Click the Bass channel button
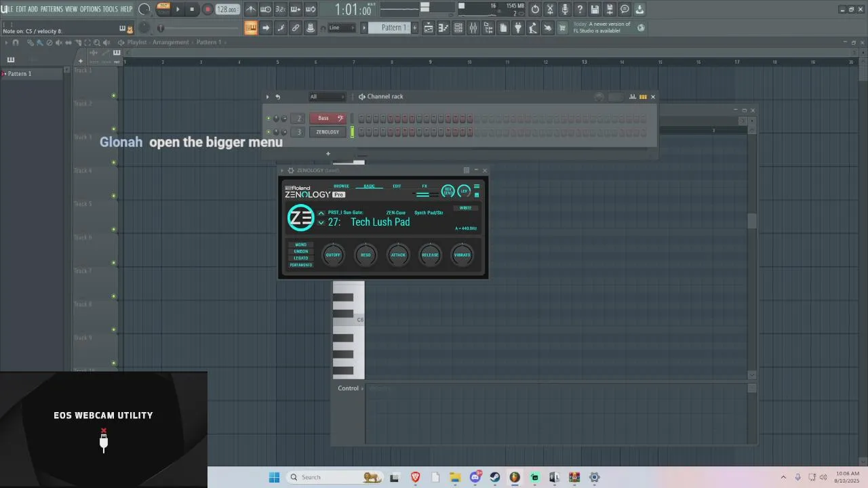 pos(328,119)
